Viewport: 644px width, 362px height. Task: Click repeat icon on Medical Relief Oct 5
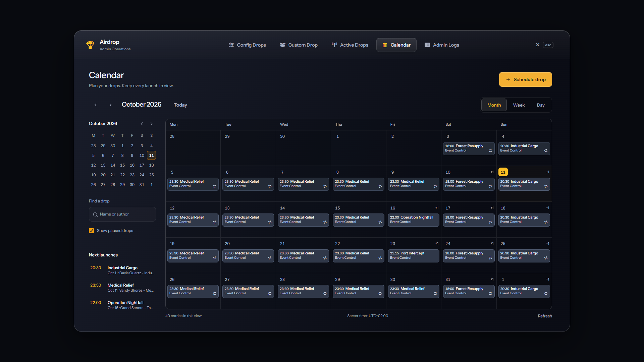click(215, 186)
